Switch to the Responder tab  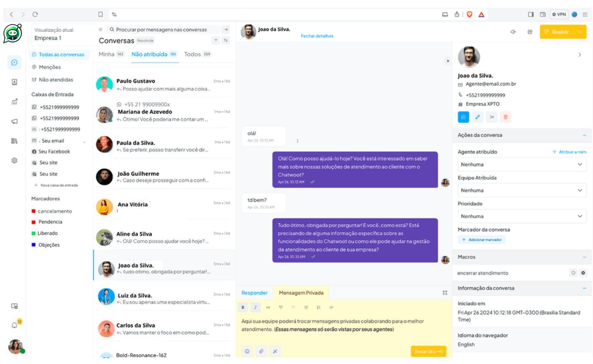[254, 293]
